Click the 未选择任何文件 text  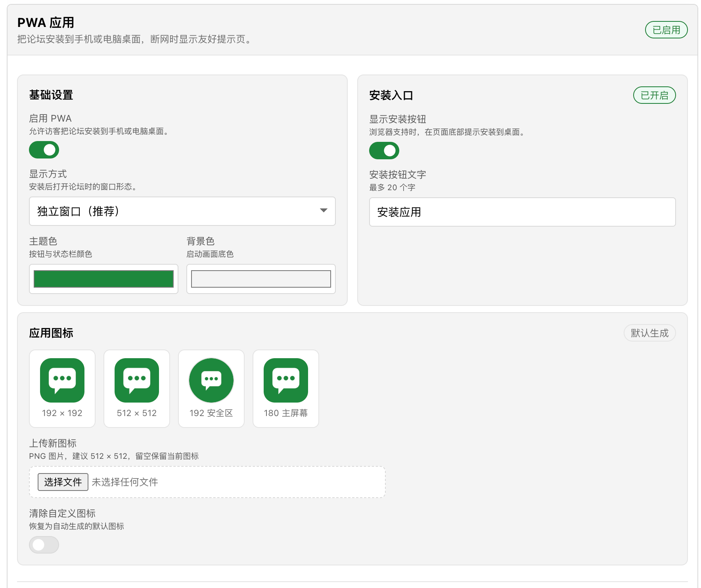pyautogui.click(x=125, y=482)
